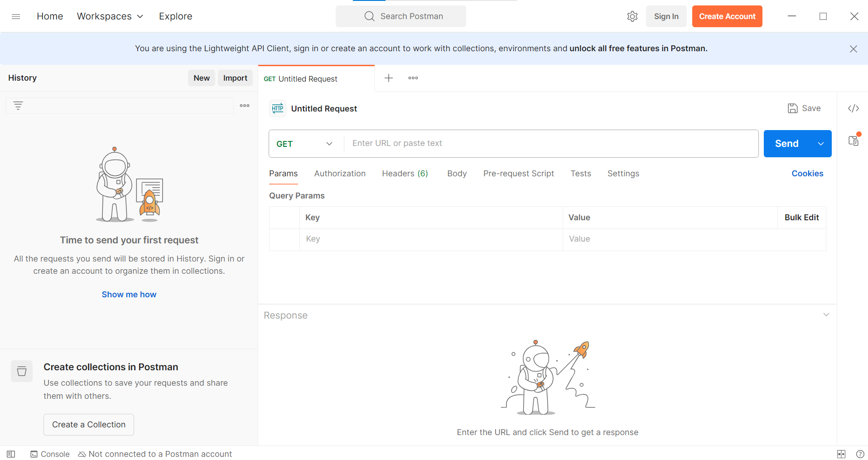
Task: Open tab options three-dot menu
Action: [x=413, y=78]
